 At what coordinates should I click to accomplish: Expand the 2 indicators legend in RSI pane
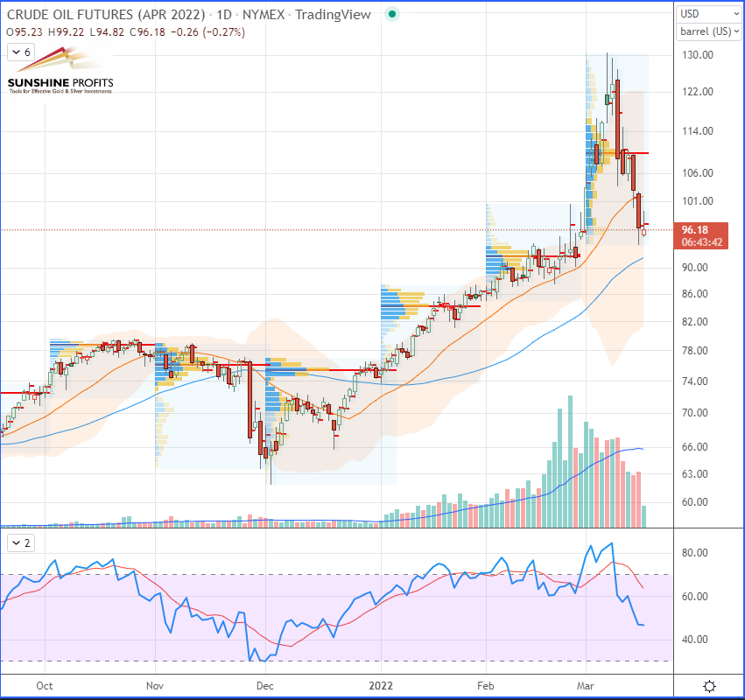(20, 543)
